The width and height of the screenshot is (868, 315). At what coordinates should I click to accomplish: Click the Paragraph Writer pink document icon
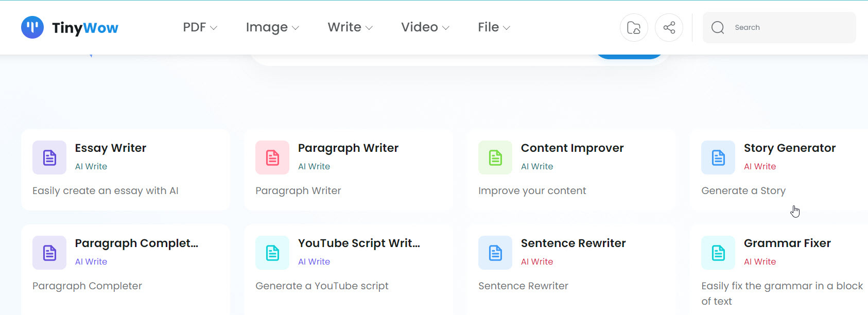[272, 157]
